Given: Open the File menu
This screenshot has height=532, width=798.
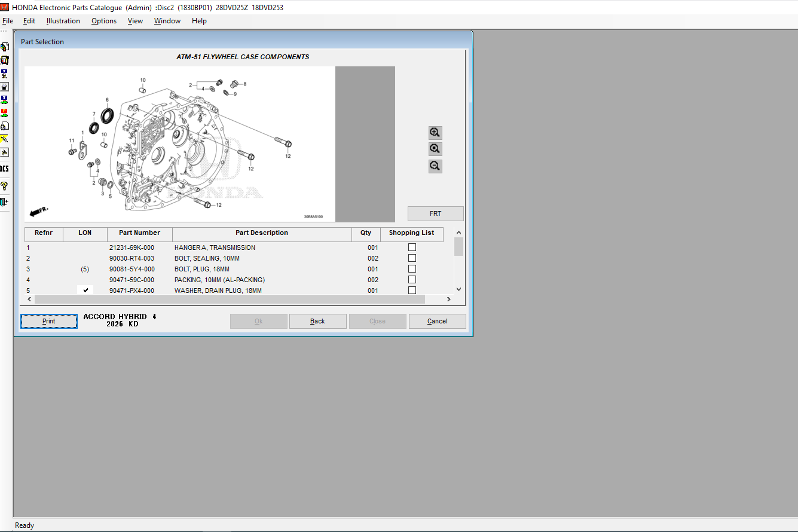Looking at the screenshot, I should coord(8,21).
